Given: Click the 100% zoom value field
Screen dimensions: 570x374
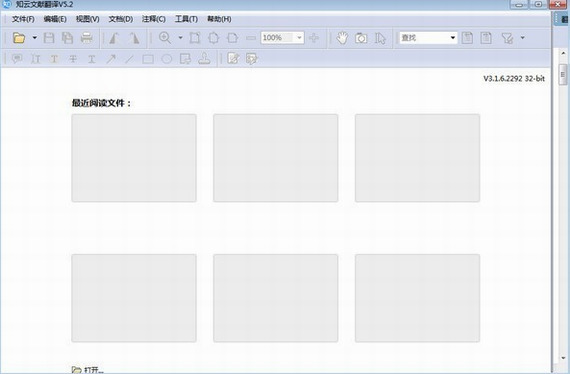Looking at the screenshot, I should 277,38.
